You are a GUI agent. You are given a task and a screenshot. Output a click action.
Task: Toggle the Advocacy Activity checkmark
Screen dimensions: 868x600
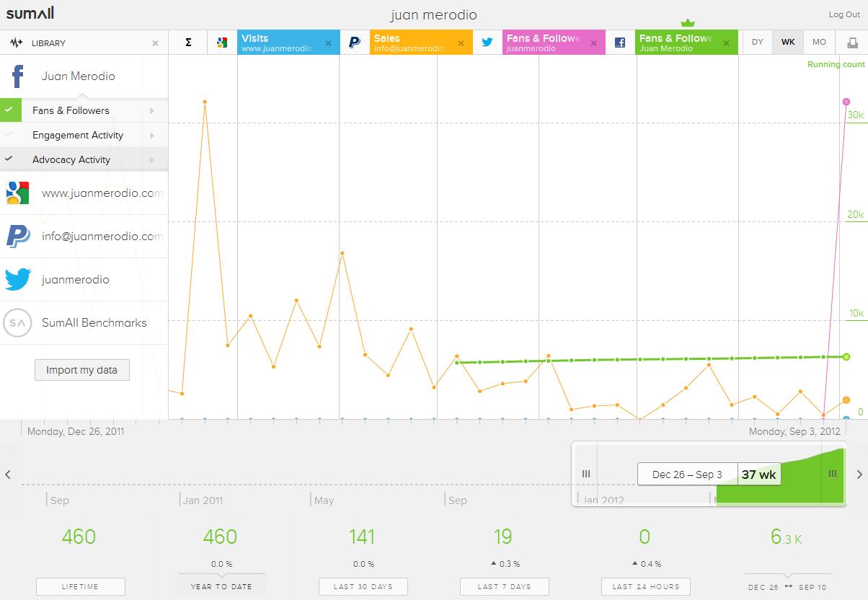point(9,159)
